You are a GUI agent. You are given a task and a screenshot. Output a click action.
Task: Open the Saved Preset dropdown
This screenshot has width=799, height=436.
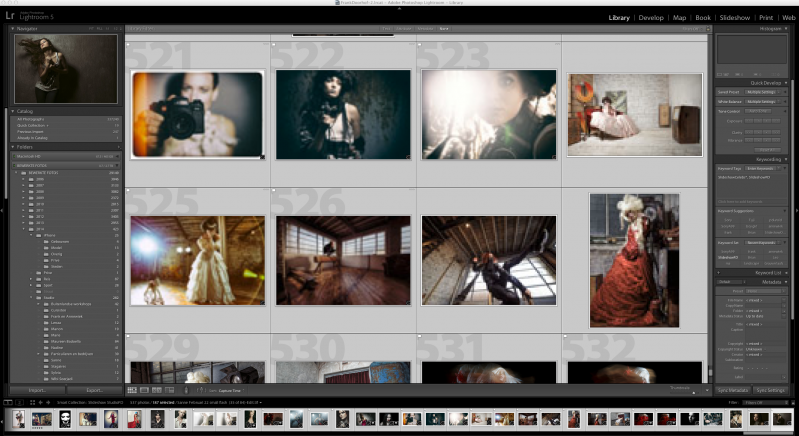(x=764, y=92)
